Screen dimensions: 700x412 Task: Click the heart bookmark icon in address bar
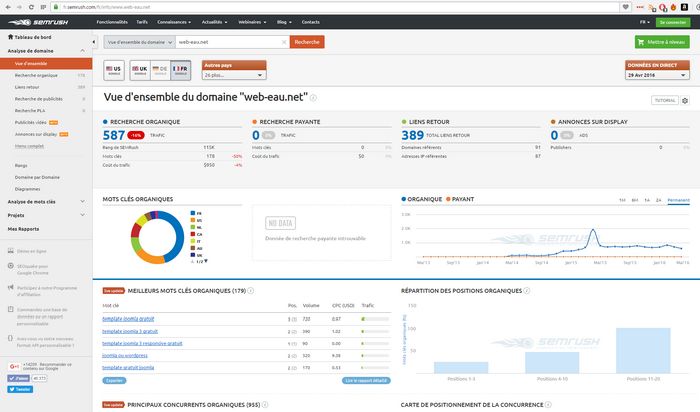[x=625, y=7]
